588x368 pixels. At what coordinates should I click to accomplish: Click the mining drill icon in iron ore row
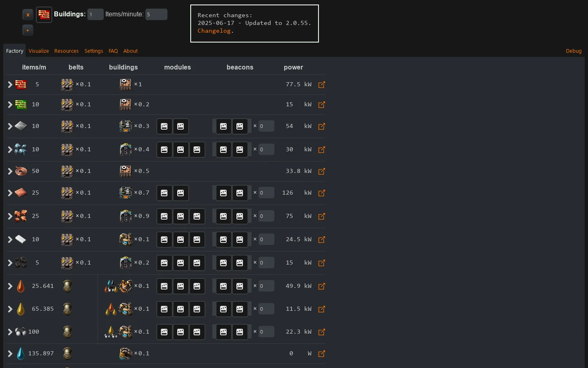(126, 149)
